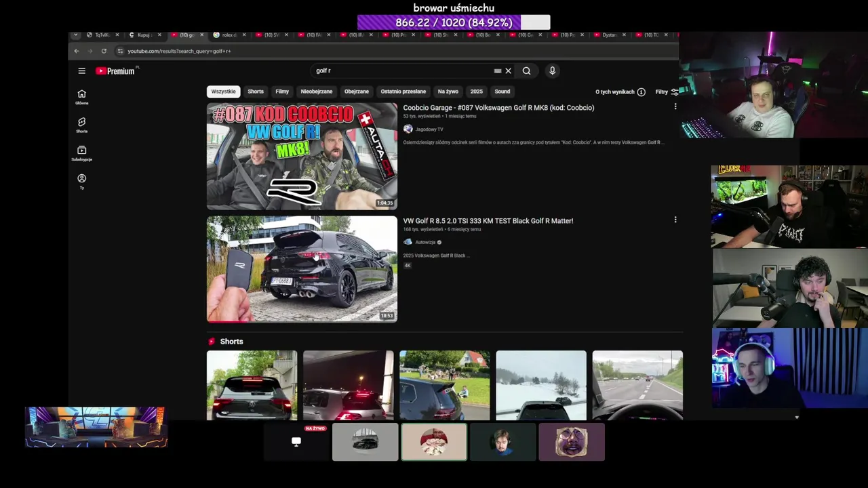Close the rolex browser tab
Screen dimensions: 868x488
tap(244, 35)
